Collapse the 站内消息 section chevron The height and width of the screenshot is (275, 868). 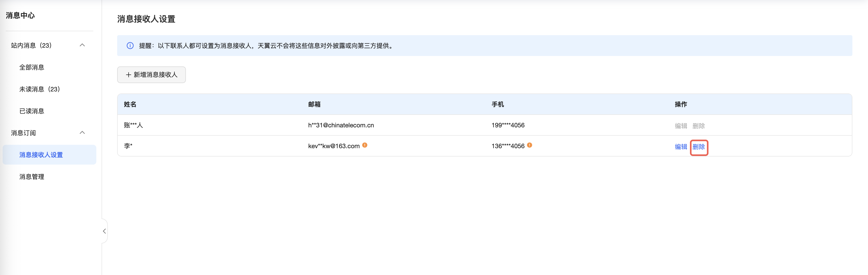pyautogui.click(x=82, y=45)
